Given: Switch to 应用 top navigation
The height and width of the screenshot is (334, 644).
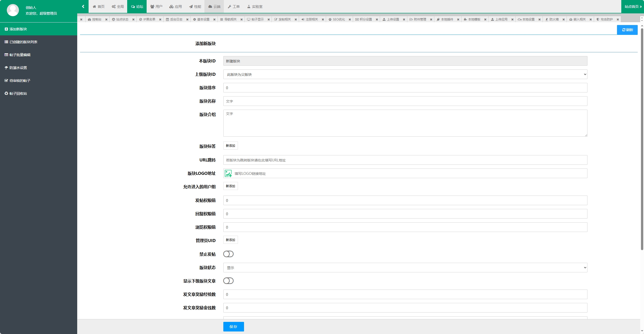Looking at the screenshot, I should coord(176,7).
